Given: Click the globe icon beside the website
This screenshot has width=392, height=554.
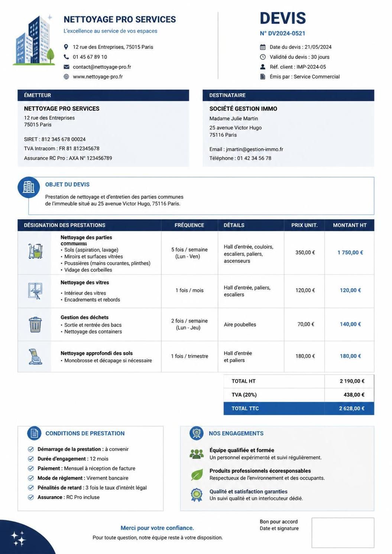Looking at the screenshot, I should point(66,77).
